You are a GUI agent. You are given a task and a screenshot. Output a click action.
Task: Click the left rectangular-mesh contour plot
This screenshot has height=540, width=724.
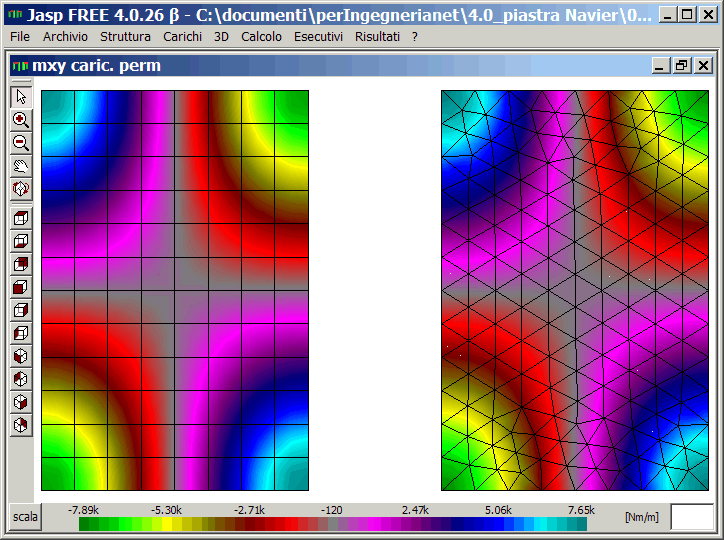pos(175,290)
